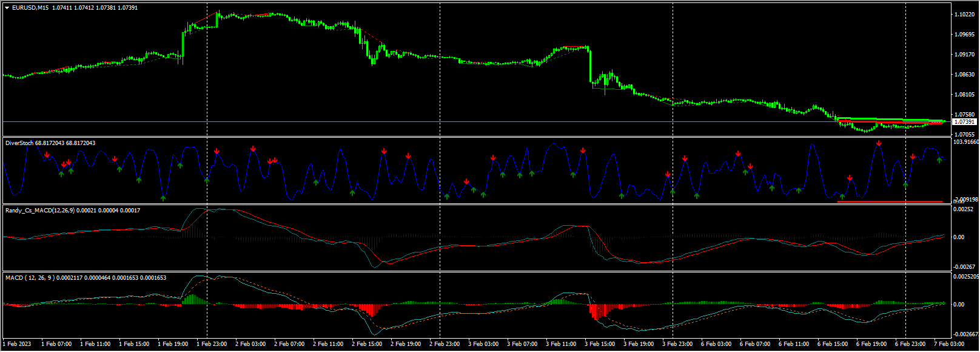Viewport: 980px width, 352px height.
Task: Click the DiverStoch scale value 103.91660
Action: click(966, 142)
